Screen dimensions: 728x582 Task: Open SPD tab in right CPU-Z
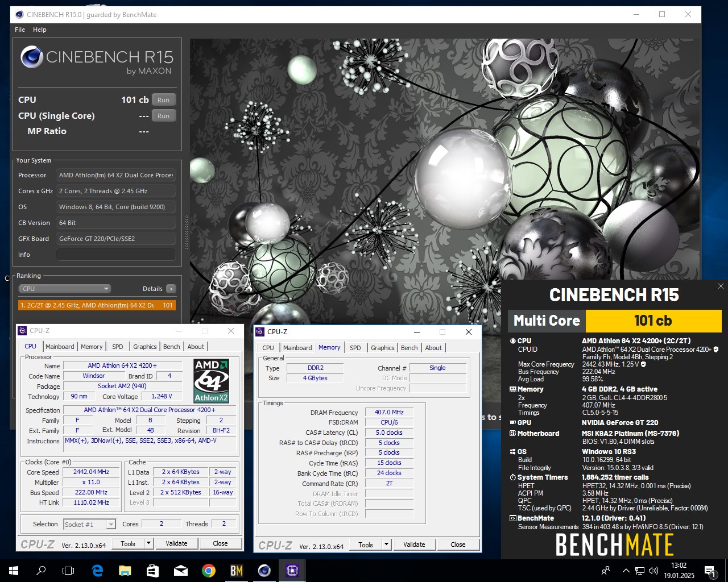point(355,348)
